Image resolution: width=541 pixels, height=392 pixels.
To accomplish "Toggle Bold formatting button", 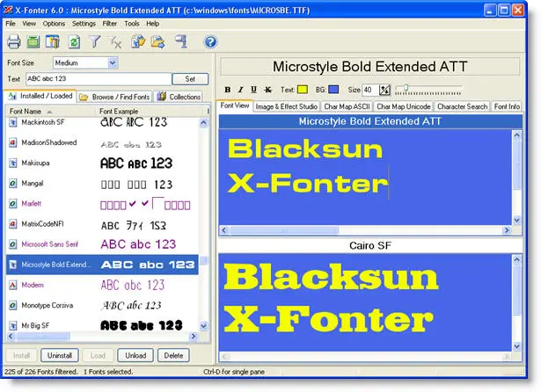I will tap(227, 90).
